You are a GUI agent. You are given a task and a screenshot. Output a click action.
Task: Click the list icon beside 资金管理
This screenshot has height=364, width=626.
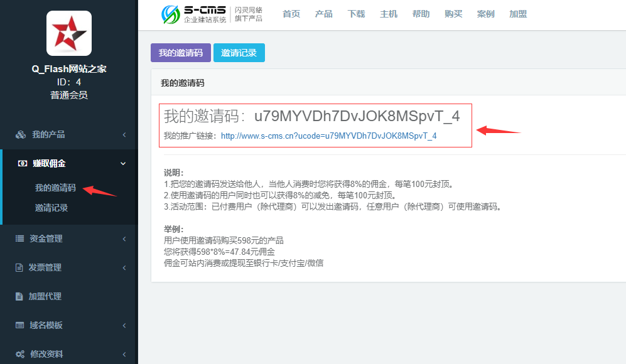click(x=19, y=238)
